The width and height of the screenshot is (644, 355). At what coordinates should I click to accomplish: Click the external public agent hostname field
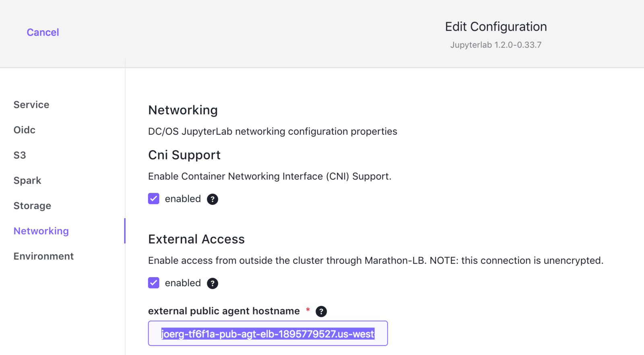coord(268,333)
